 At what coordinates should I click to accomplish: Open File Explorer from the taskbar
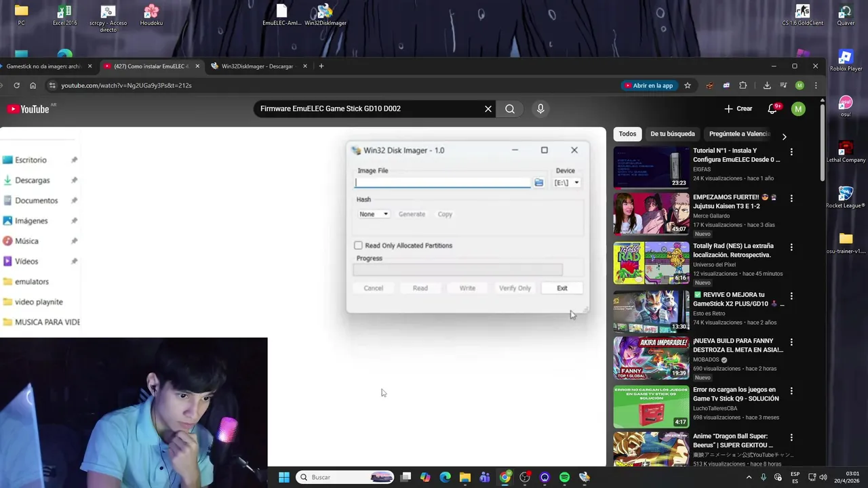pos(465,477)
